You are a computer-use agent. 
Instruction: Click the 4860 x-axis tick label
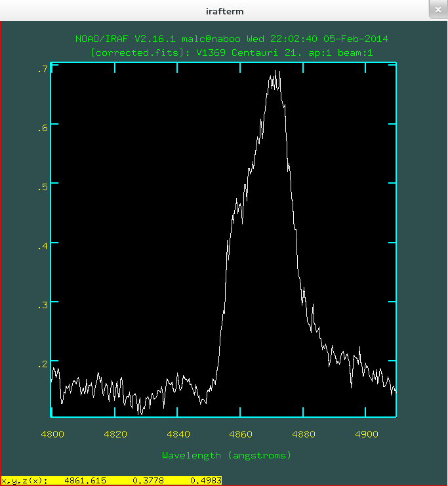241,434
